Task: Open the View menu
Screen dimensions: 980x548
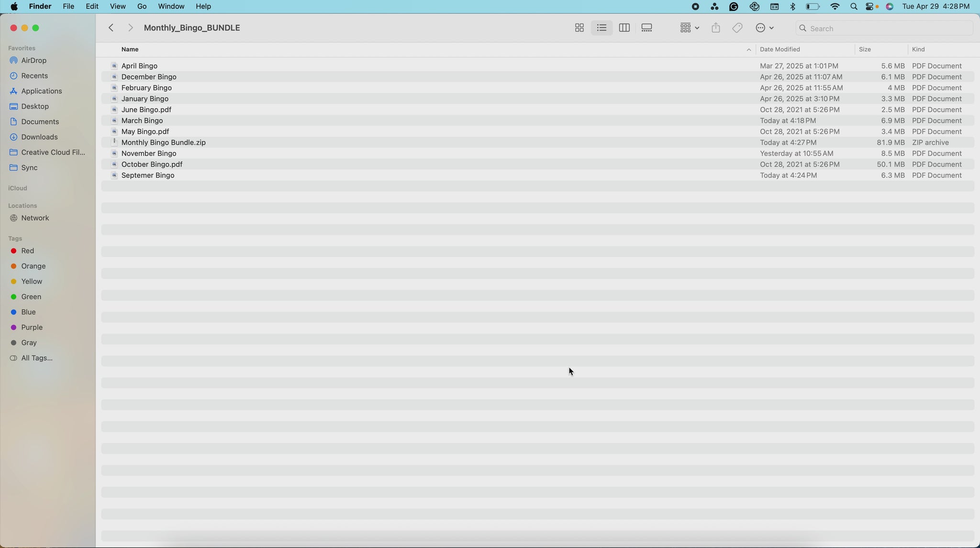Action: click(117, 7)
